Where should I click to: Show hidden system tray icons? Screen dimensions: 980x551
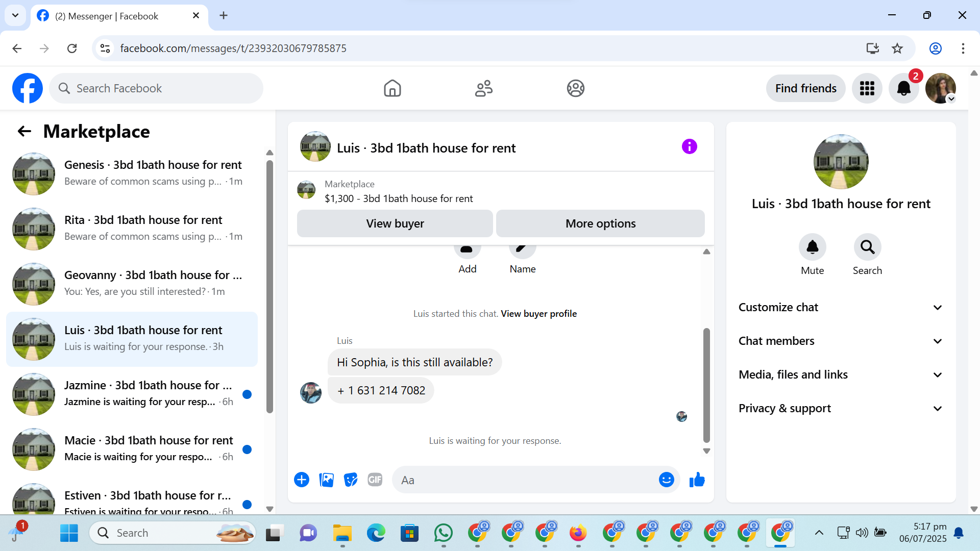[819, 533]
